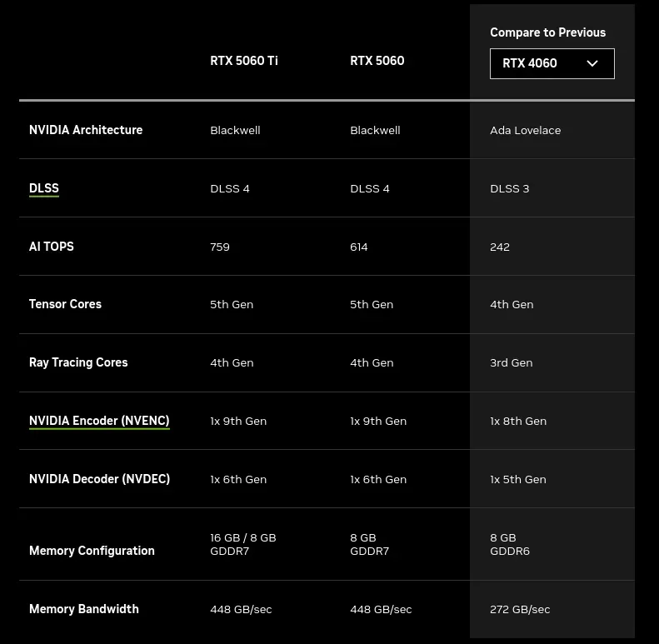Open the NVIDIA Encoder (NVENC) link
This screenshot has height=644, width=659.
99,421
